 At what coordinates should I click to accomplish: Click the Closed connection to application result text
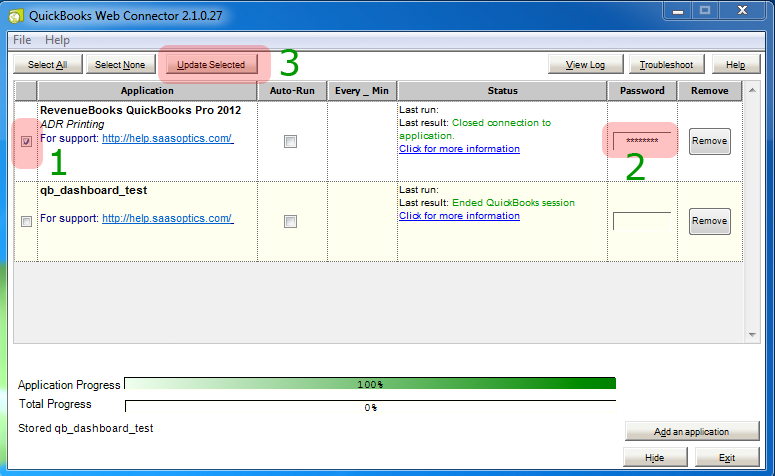click(475, 129)
